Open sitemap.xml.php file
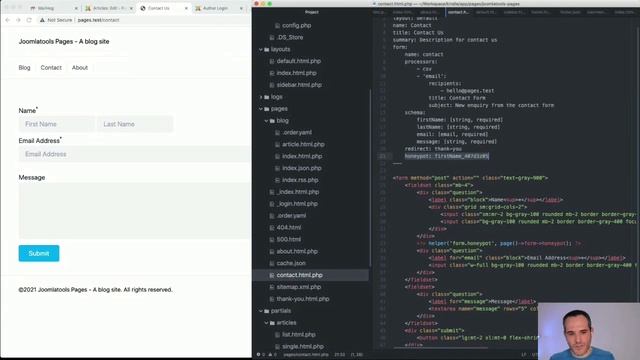 pyautogui.click(x=299, y=287)
